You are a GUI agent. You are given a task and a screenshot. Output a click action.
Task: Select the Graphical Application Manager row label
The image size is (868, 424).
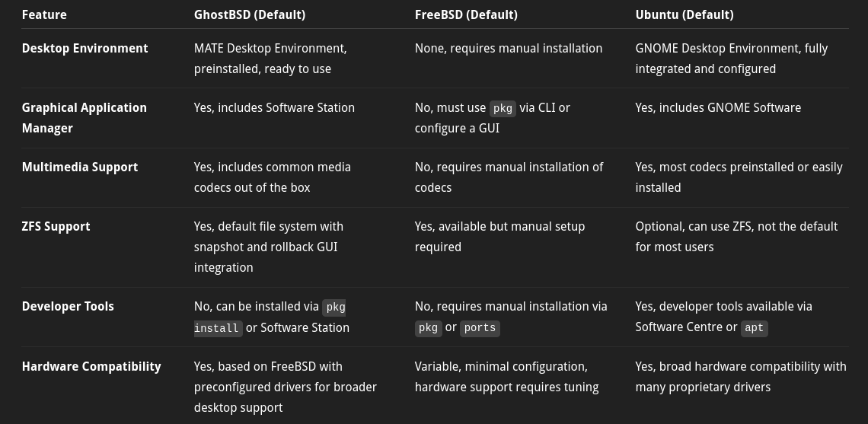[x=85, y=118]
